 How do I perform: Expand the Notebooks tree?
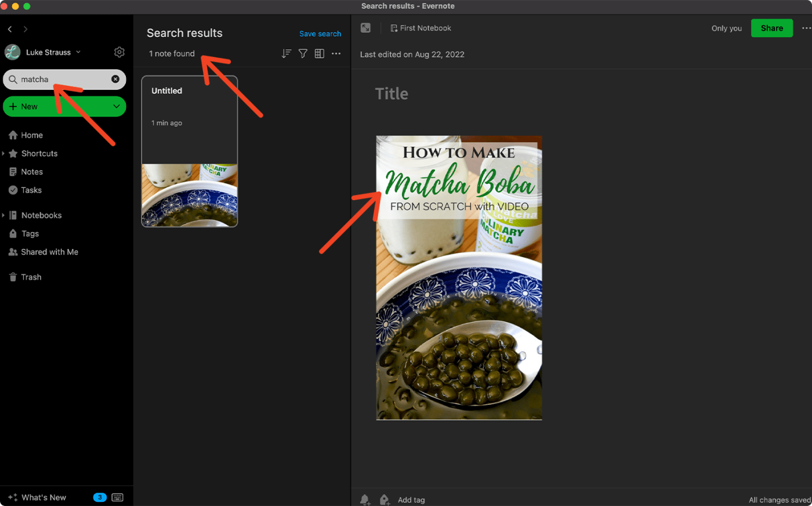3,215
